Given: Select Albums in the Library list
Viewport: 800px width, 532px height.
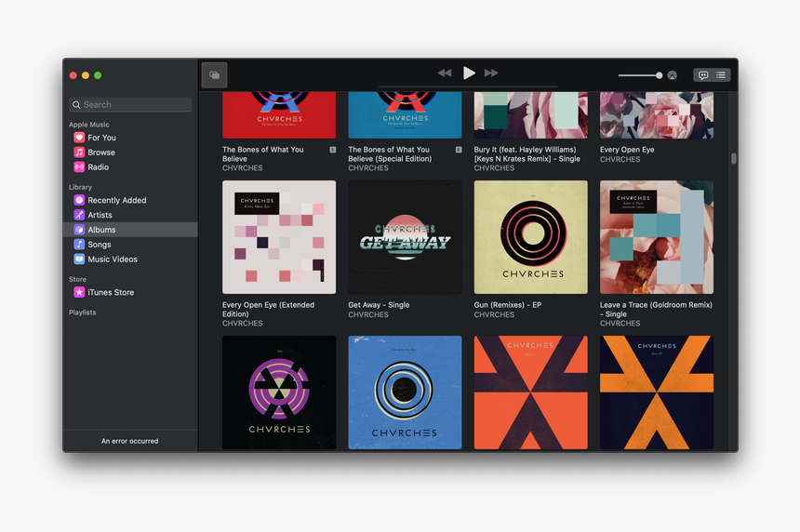Looking at the screenshot, I should coord(130,230).
